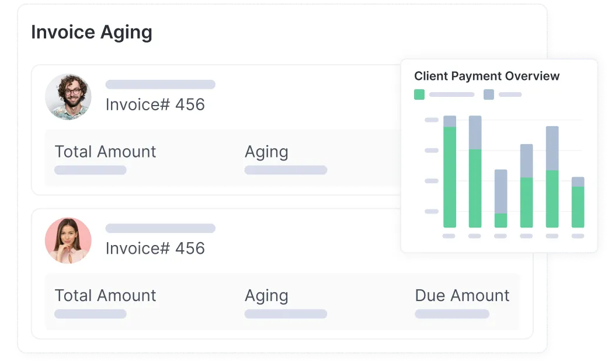Image resolution: width=615 pixels, height=364 pixels.
Task: Click the Invoice Aging heading
Action: pos(92,33)
